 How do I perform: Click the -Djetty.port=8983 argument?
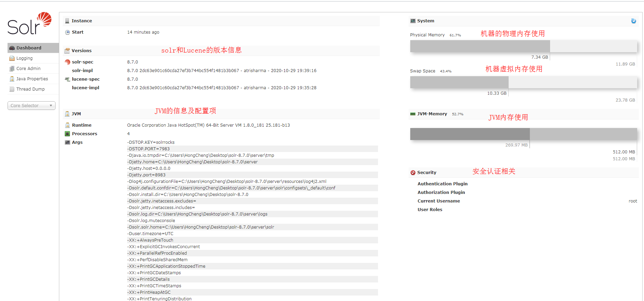click(146, 175)
